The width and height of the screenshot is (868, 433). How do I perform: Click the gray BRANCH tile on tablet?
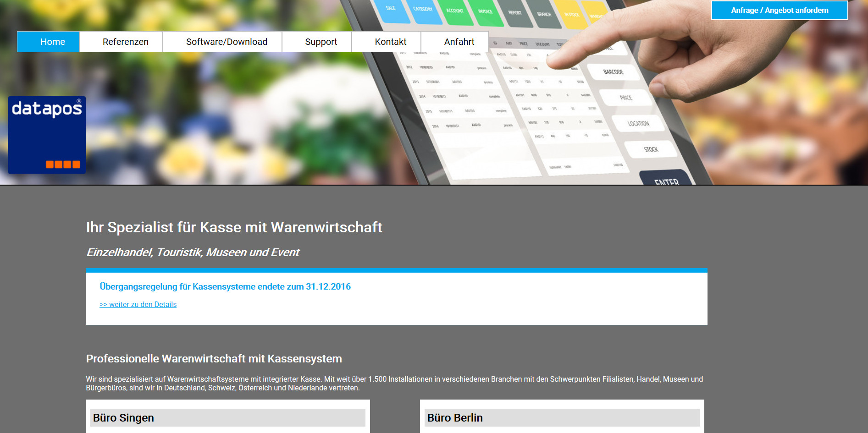[544, 15]
